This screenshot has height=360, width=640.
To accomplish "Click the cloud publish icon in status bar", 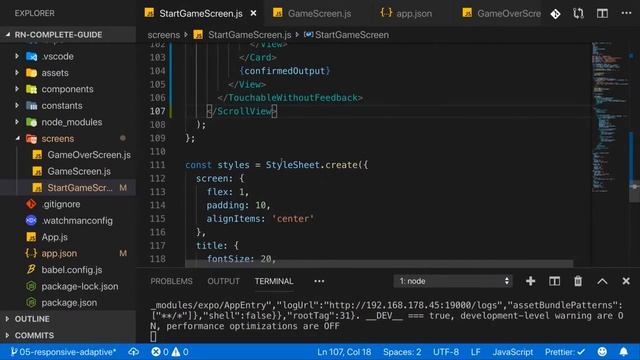I will (x=133, y=351).
